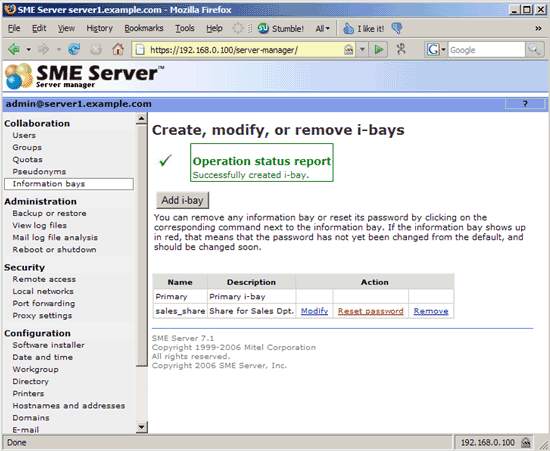Open Backup or restore
Screen dimensions: 550x451
click(49, 213)
